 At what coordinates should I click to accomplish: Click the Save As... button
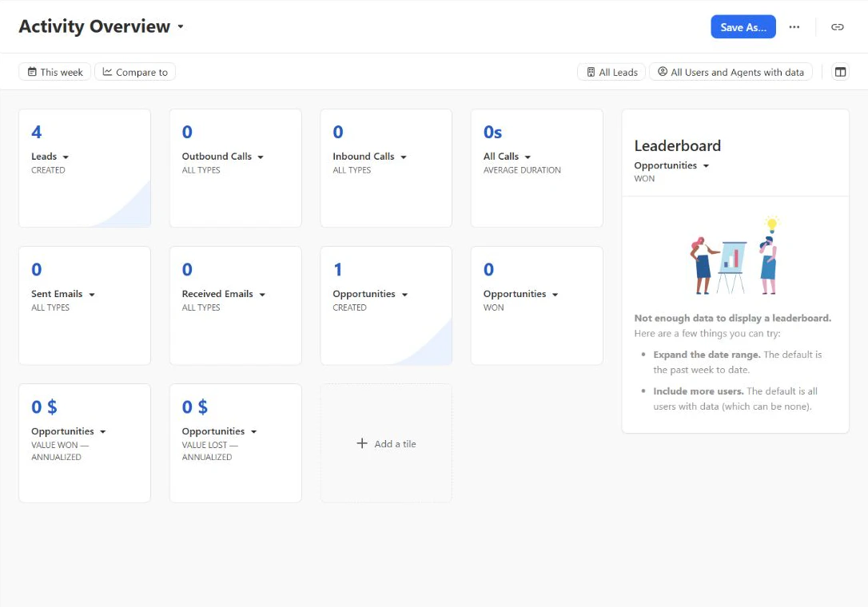click(743, 27)
